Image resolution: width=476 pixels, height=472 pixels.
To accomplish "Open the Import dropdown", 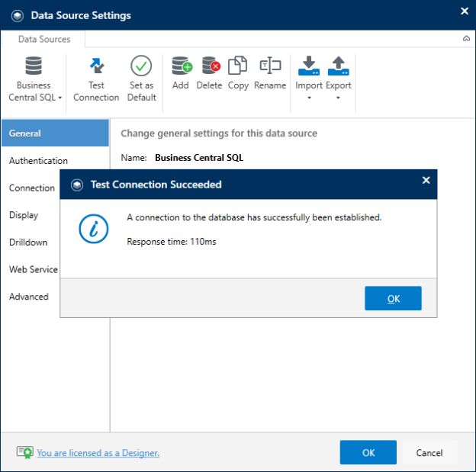I will (309, 78).
